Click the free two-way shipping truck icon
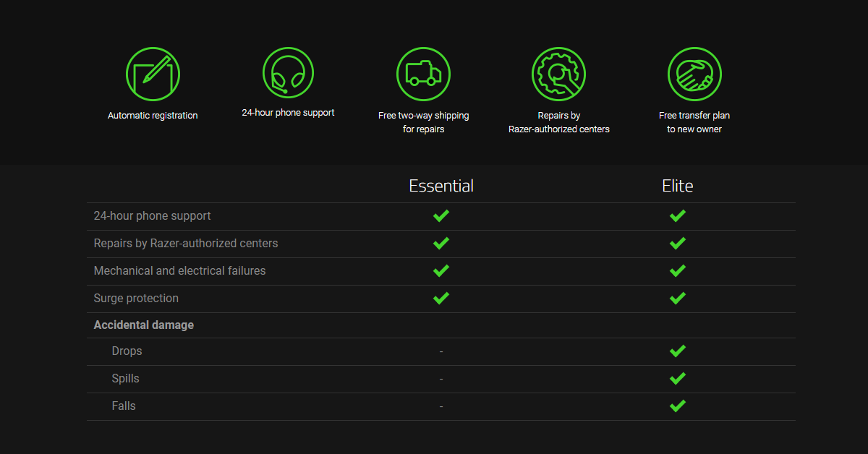The image size is (868, 454). pyautogui.click(x=423, y=74)
